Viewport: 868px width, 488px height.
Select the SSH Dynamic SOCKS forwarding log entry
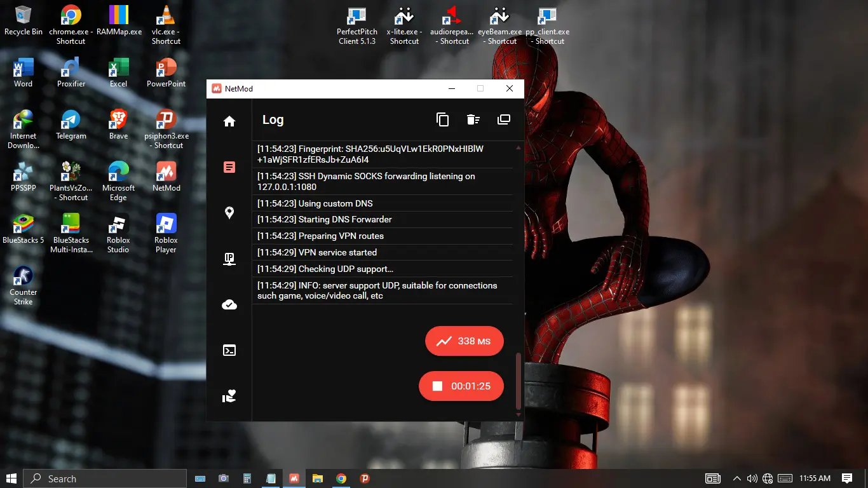[x=383, y=182]
